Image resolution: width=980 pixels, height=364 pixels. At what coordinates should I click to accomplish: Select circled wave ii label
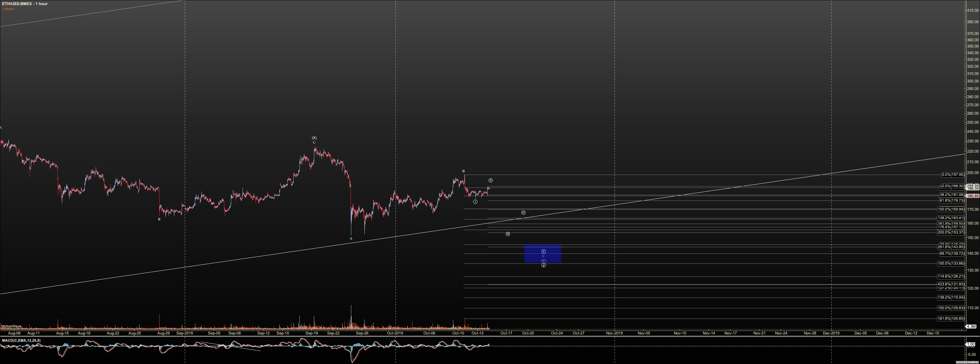491,180
